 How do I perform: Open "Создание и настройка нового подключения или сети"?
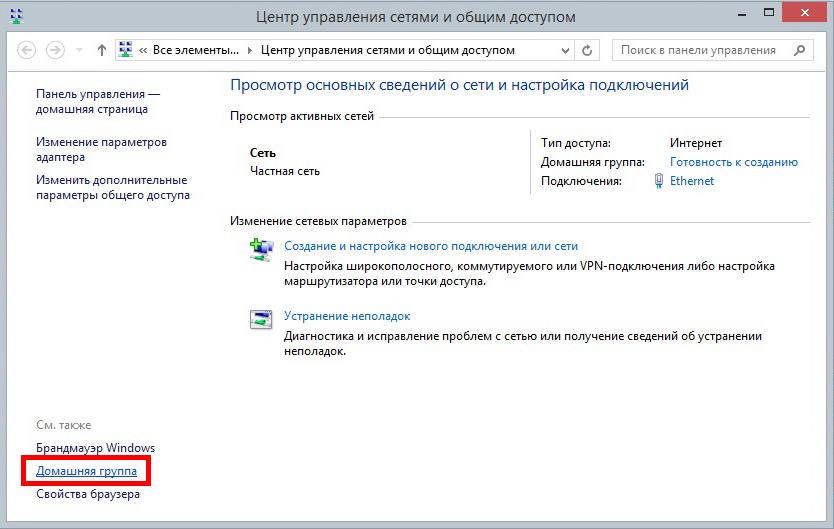coord(431,246)
